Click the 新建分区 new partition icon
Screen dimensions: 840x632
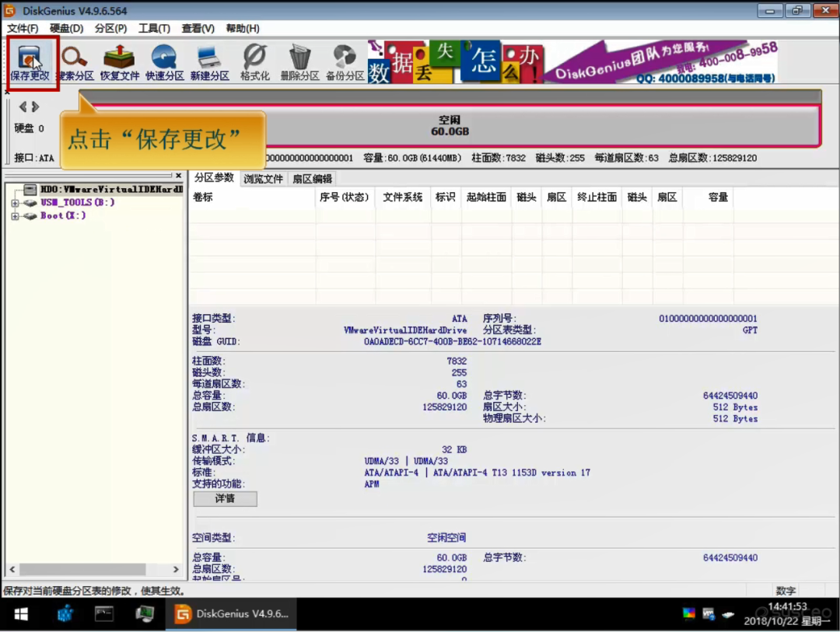click(209, 62)
